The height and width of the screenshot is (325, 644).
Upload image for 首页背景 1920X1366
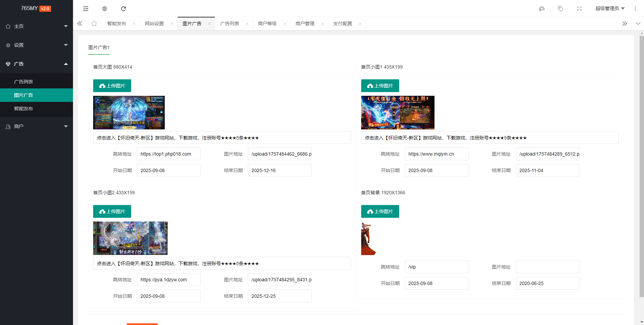[x=380, y=211]
